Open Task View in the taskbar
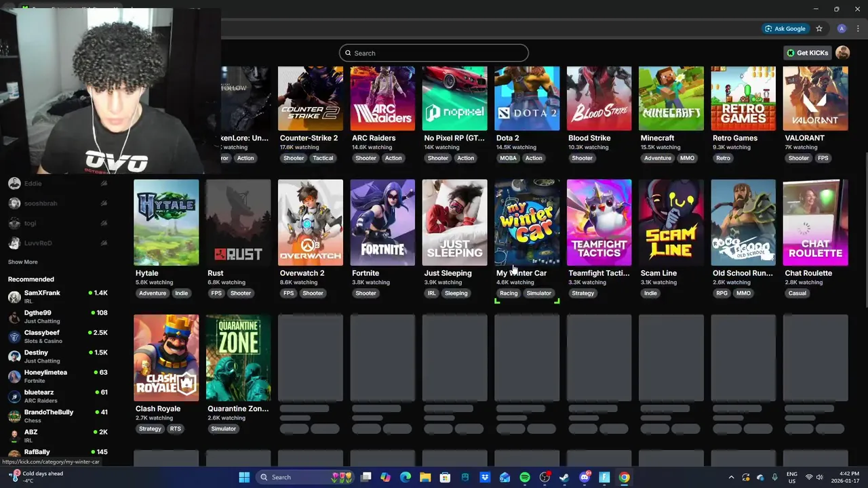The height and width of the screenshot is (488, 868). point(366,477)
